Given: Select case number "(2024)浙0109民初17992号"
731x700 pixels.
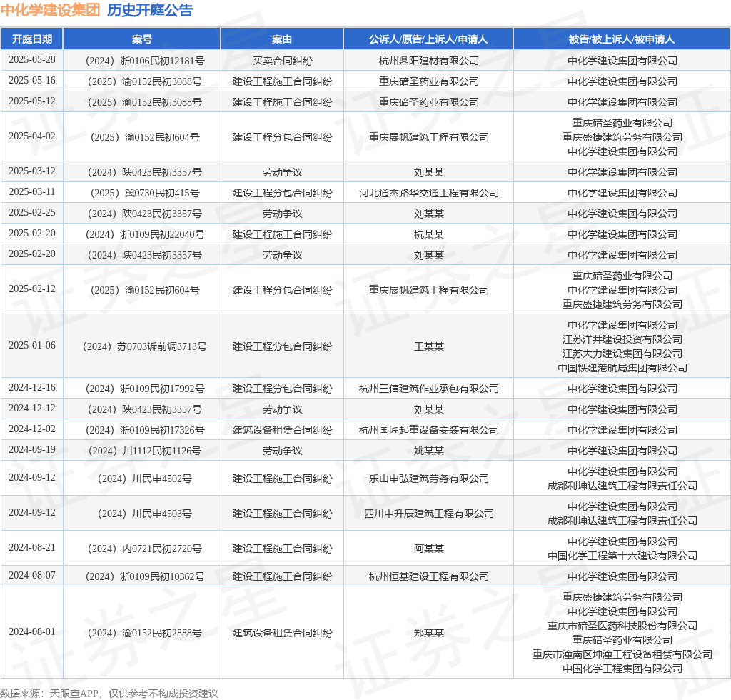Looking at the screenshot, I should (x=144, y=389).
